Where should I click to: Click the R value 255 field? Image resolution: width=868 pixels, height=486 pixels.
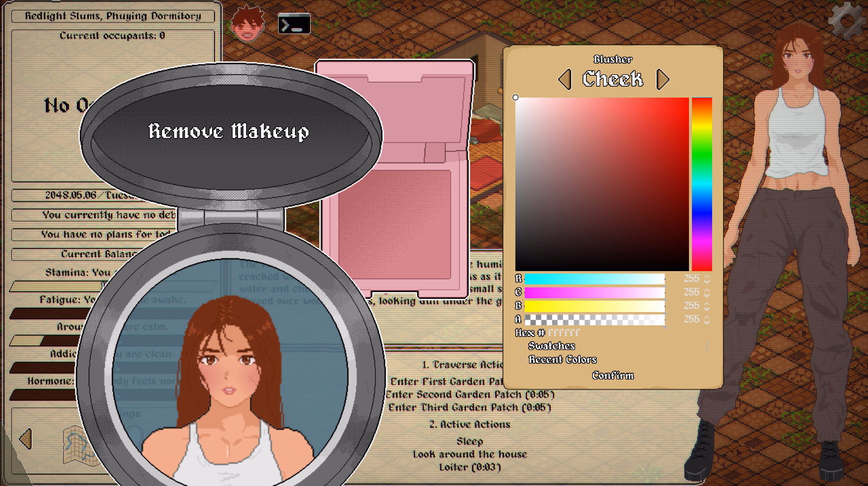tap(691, 278)
